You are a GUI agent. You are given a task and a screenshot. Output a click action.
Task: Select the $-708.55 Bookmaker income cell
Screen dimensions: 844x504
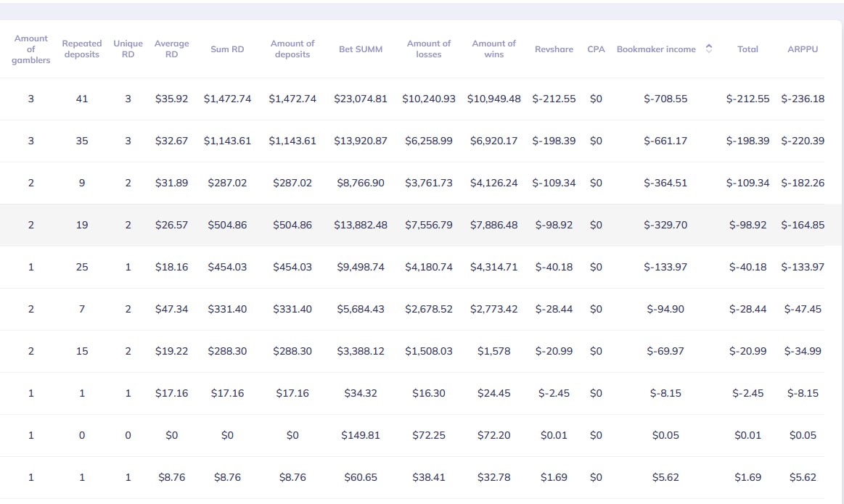click(665, 99)
